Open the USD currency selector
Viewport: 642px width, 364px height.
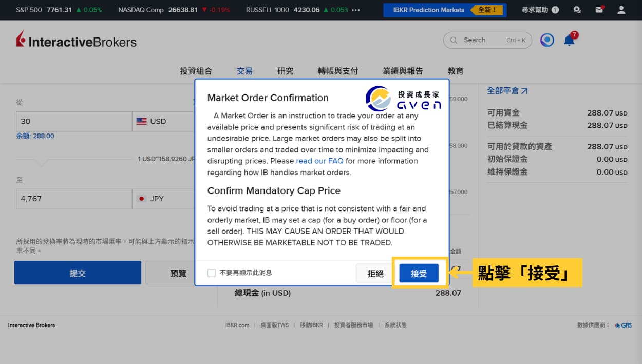tap(163, 122)
